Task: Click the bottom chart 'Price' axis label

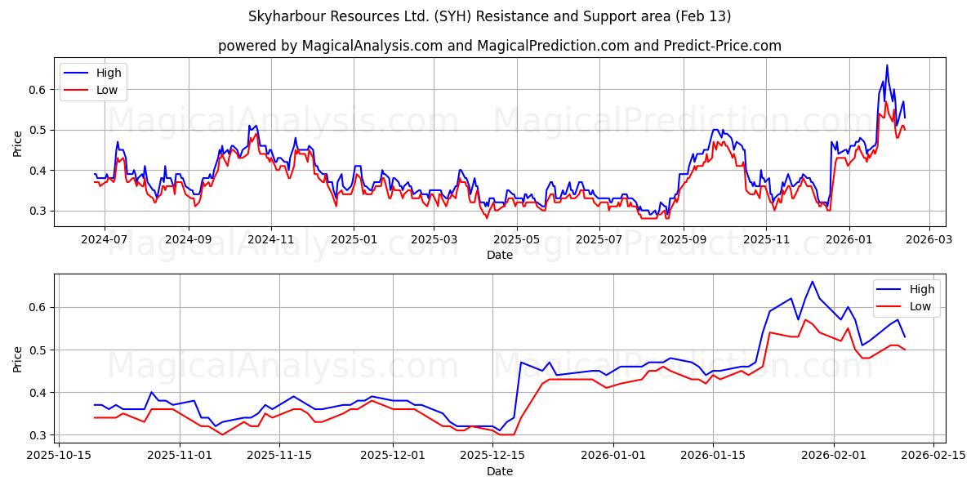Action: pos(18,359)
